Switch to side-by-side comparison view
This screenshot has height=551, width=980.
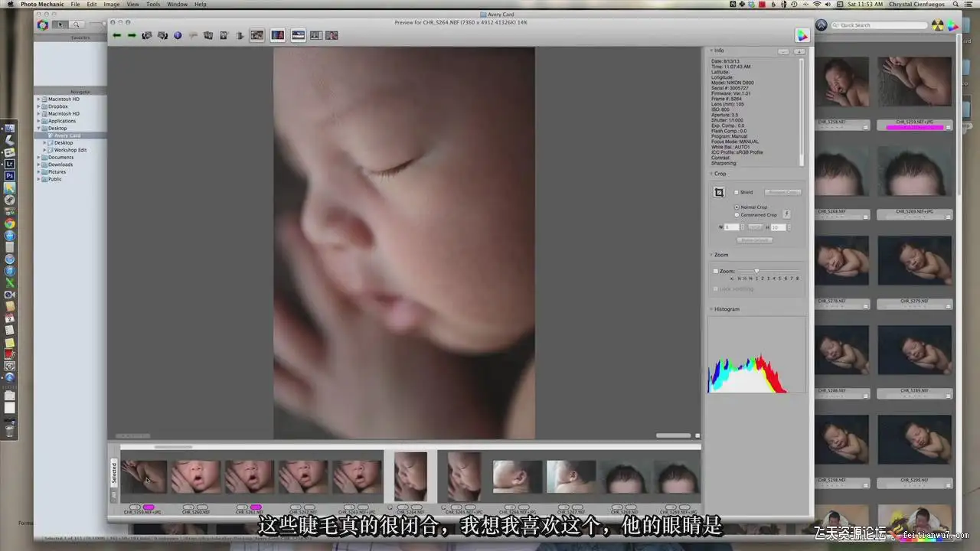pyautogui.click(x=277, y=35)
